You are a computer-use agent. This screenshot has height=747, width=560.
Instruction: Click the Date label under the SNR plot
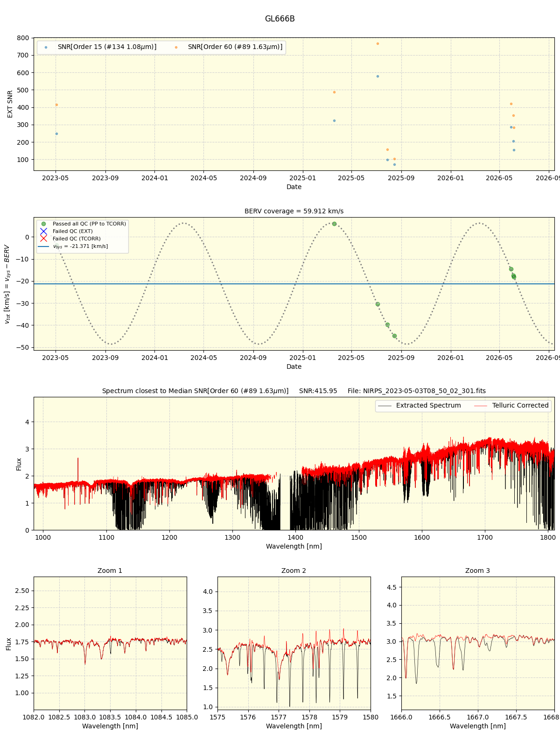pos(294,187)
